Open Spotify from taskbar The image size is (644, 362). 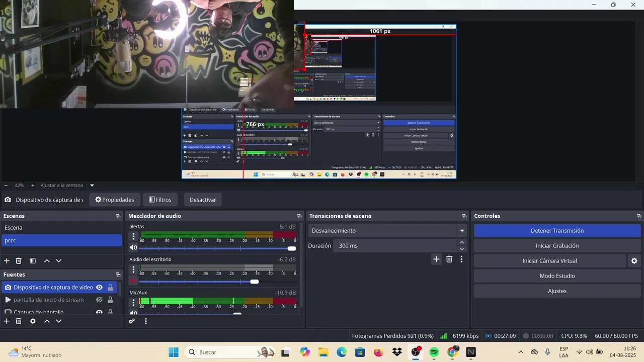[434, 352]
